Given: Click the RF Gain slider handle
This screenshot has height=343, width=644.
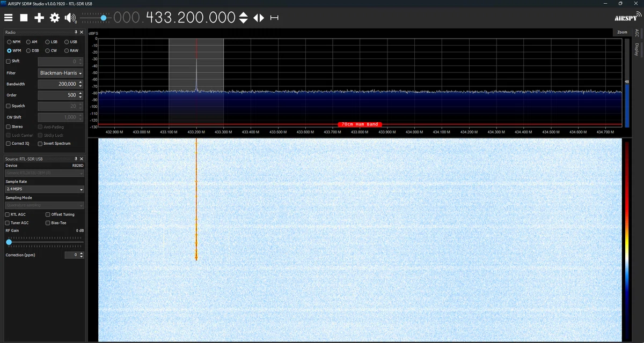Looking at the screenshot, I should tap(9, 242).
